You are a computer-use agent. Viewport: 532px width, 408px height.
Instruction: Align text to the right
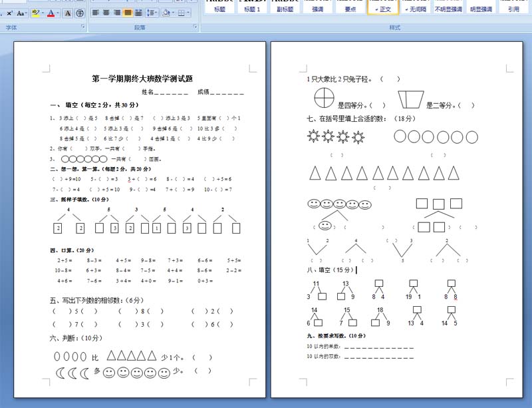tap(117, 13)
